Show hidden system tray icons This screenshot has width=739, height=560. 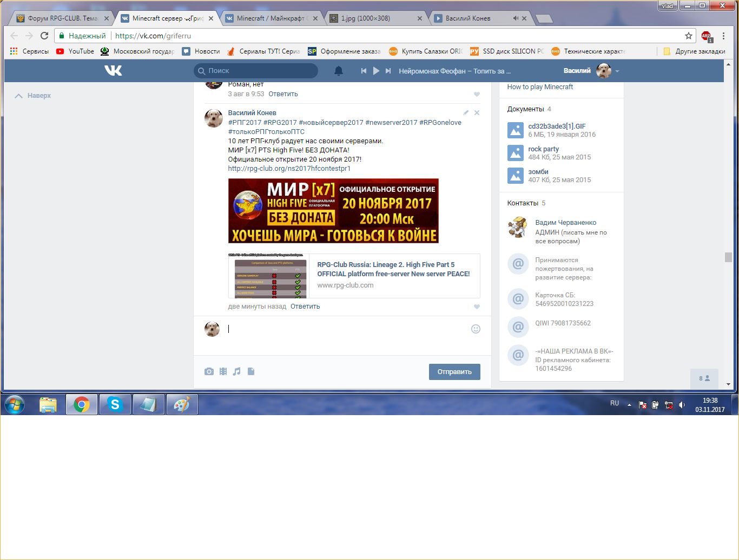point(629,404)
